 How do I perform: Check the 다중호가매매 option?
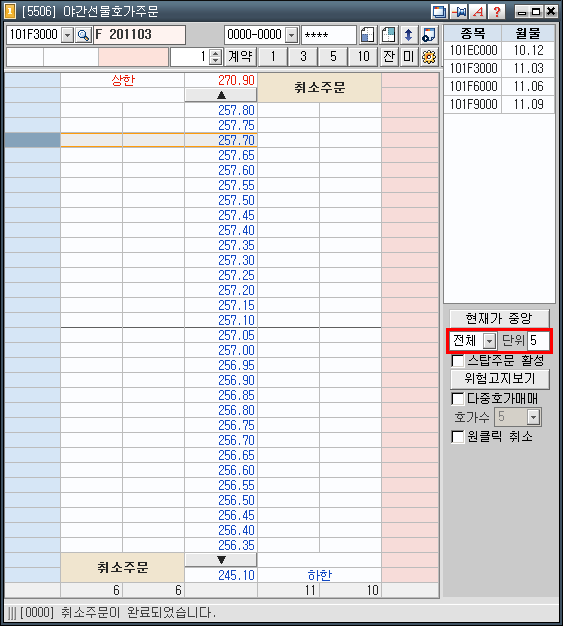click(458, 398)
